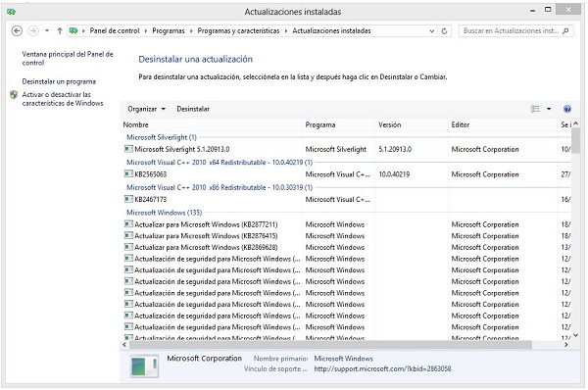Click the vertical scrollbar thumb

575,140
